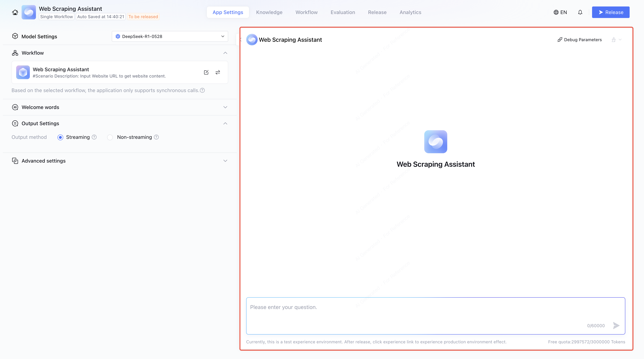The height and width of the screenshot is (359, 644).
Task: Click the send message arrow icon
Action: 616,326
